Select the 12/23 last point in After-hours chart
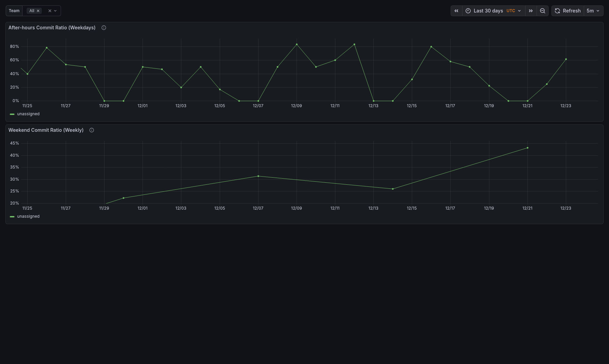 coord(566,59)
